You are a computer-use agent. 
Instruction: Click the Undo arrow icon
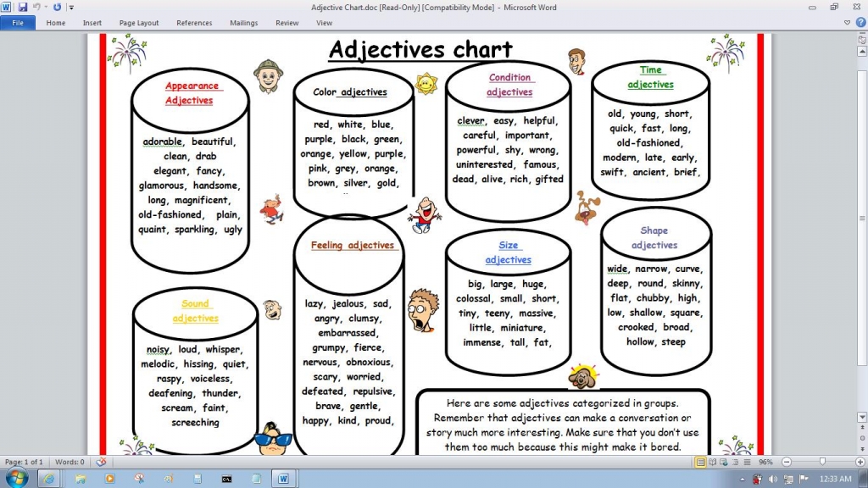[37, 7]
